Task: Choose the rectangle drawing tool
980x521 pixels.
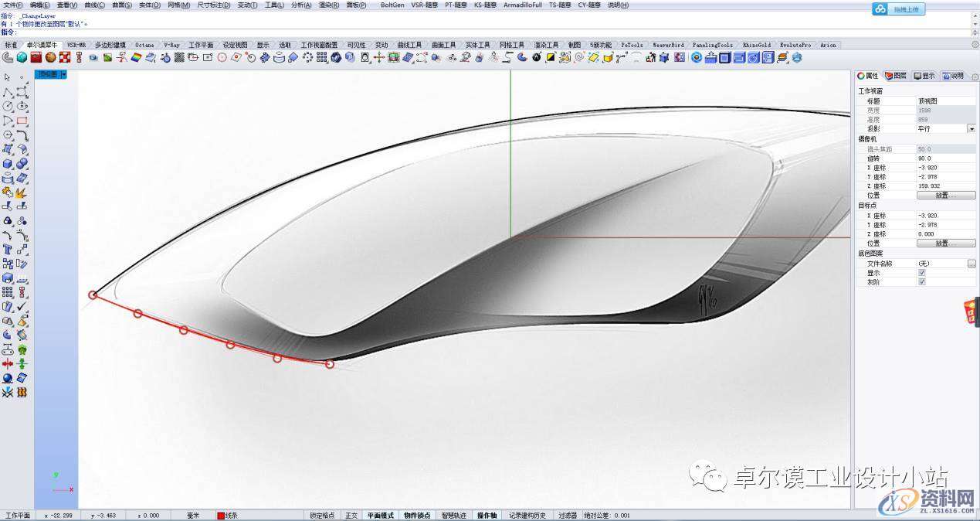Action: 22,121
